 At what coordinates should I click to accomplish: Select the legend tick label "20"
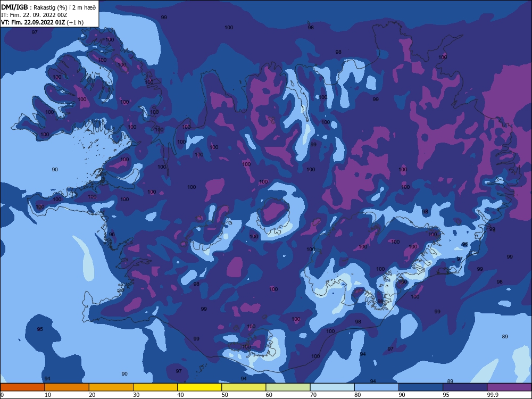pos(92,395)
